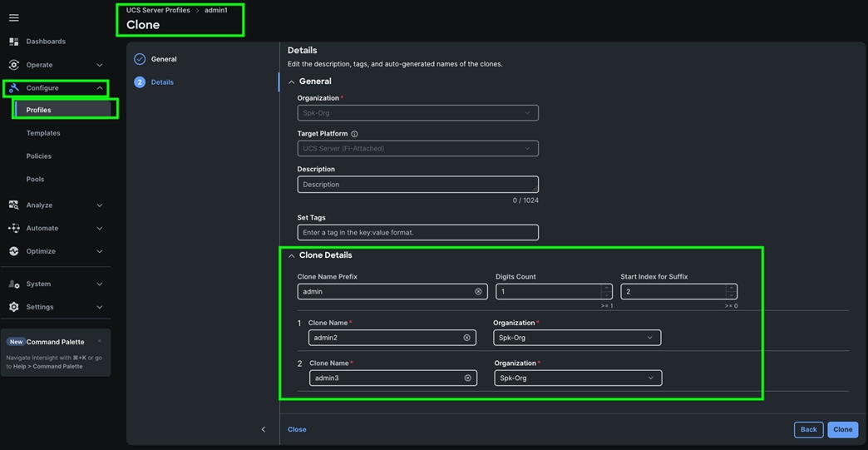Viewport: 868px width, 450px height.
Task: Clear the admin3 clone name
Action: pos(468,378)
